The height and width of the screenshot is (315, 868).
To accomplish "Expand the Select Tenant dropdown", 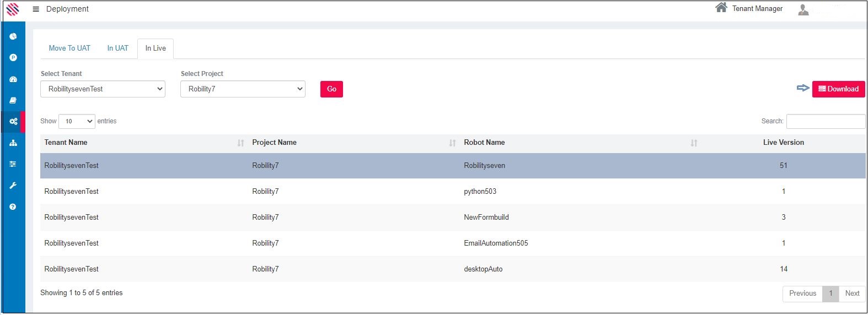I will pos(103,89).
